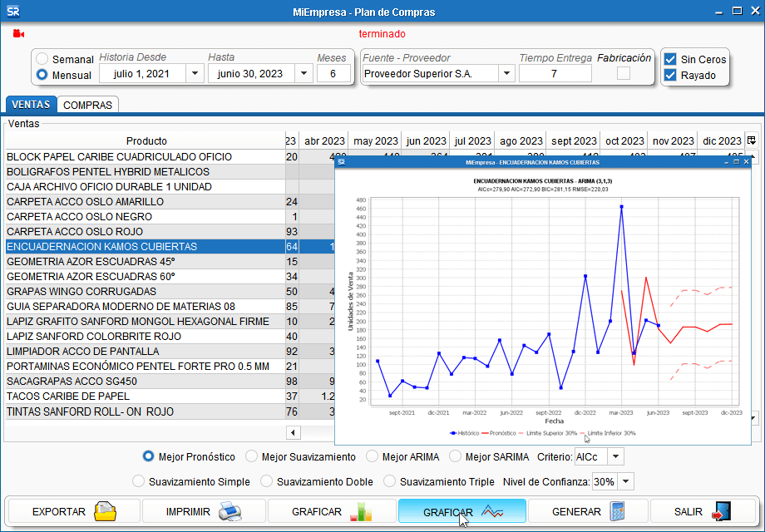Expand the Fuente - Proveedor dropdown
This screenshot has height=532, width=765.
tap(506, 74)
